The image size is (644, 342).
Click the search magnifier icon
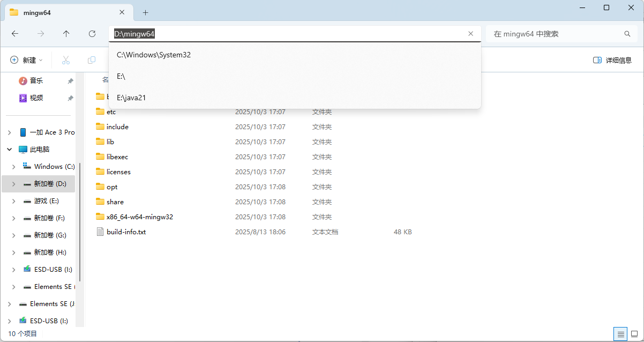click(x=627, y=34)
